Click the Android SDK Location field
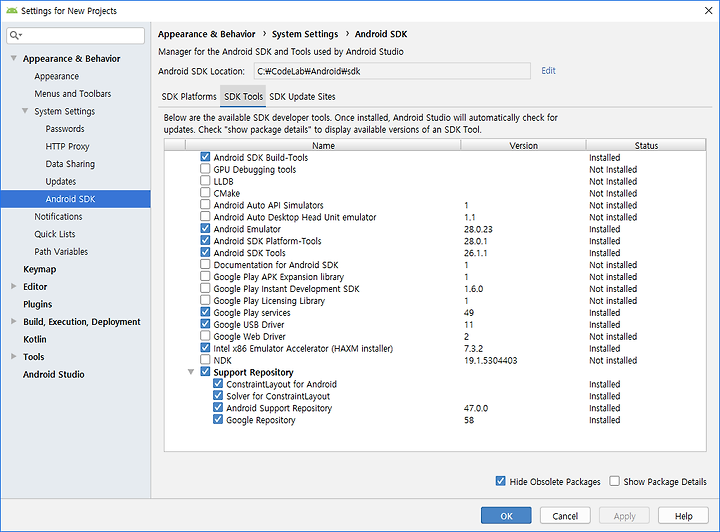Image resolution: width=720 pixels, height=532 pixels. click(x=392, y=71)
